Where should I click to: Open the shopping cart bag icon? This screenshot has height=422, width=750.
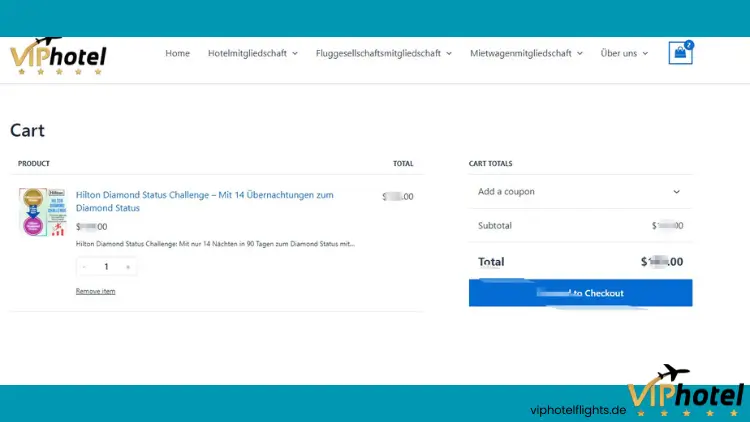(680, 53)
